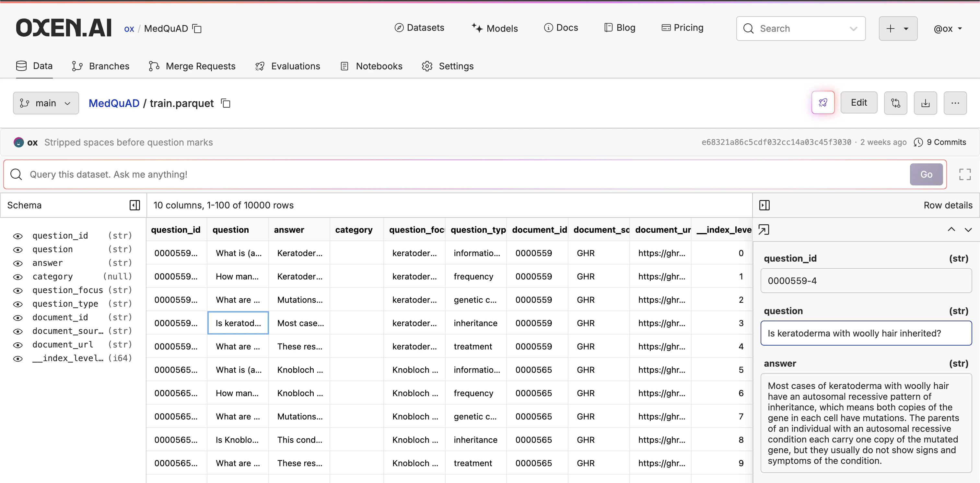
Task: Click the sync compare arrows icon
Action: coord(895,103)
